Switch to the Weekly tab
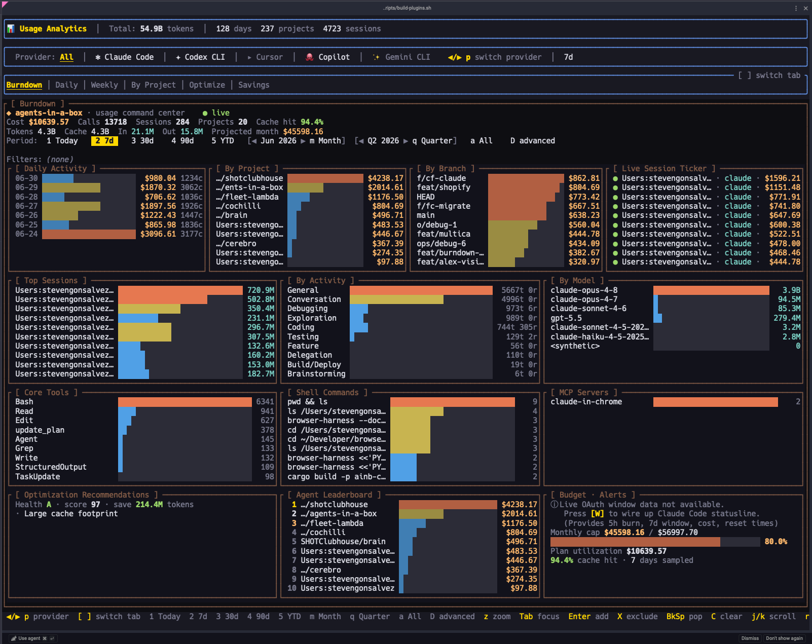812x644 pixels. pyautogui.click(x=104, y=85)
